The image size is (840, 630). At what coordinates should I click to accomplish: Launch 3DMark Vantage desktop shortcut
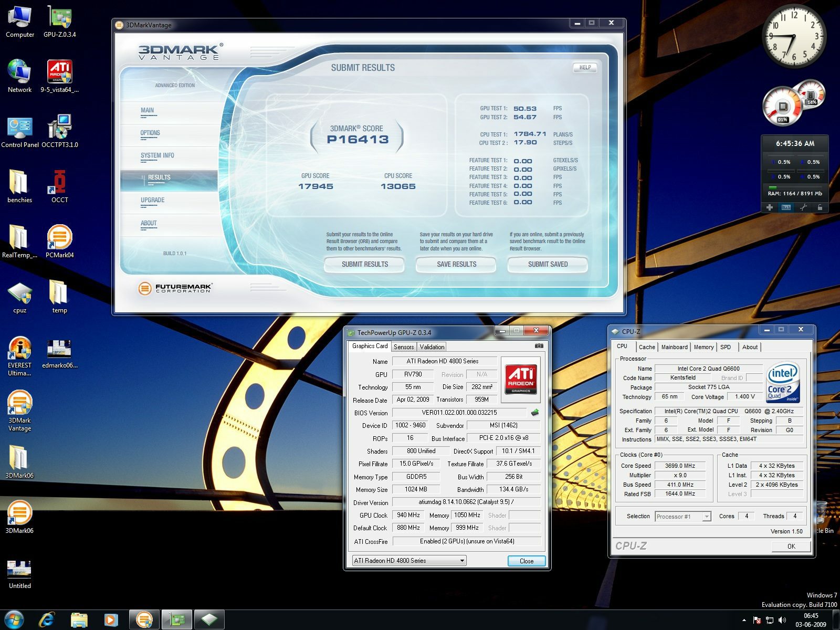point(20,411)
